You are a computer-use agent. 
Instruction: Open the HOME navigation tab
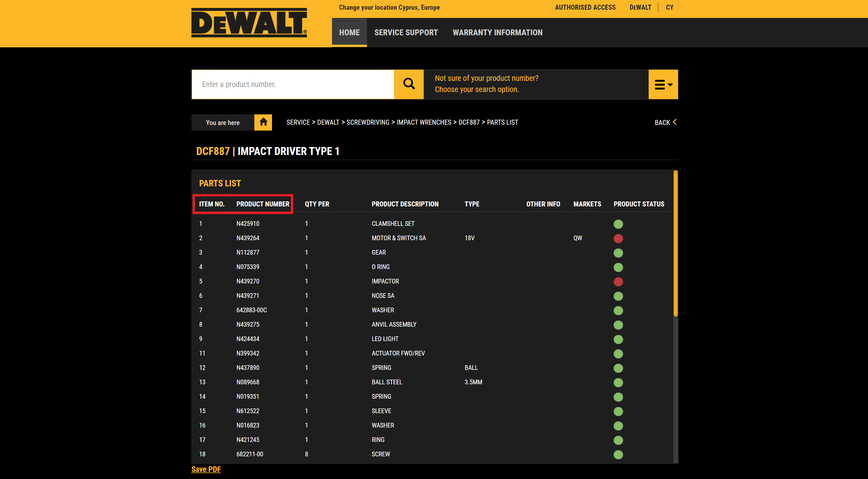click(349, 32)
